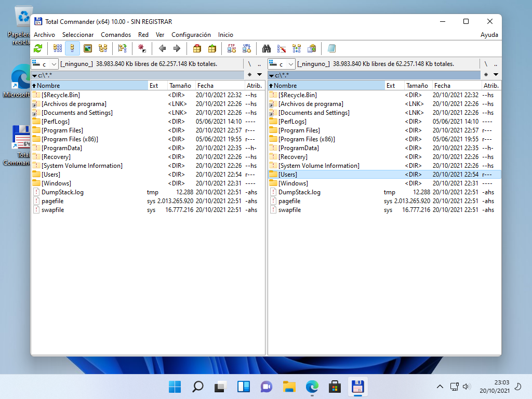Sort left panel by Tamaño column
The height and width of the screenshot is (399, 532).
(181, 86)
